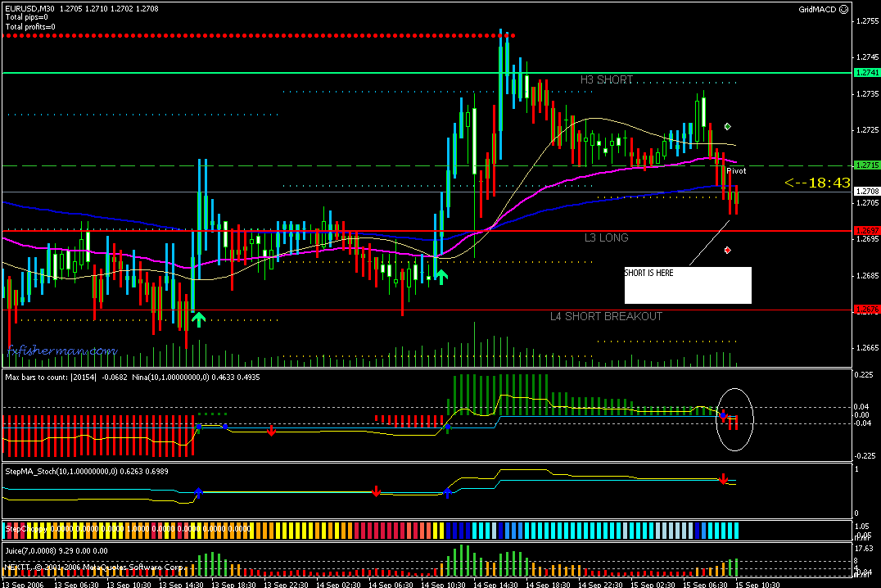The height and width of the screenshot is (588, 881).
Task: Select the red dotted line along the chart top
Action: tap(259, 35)
